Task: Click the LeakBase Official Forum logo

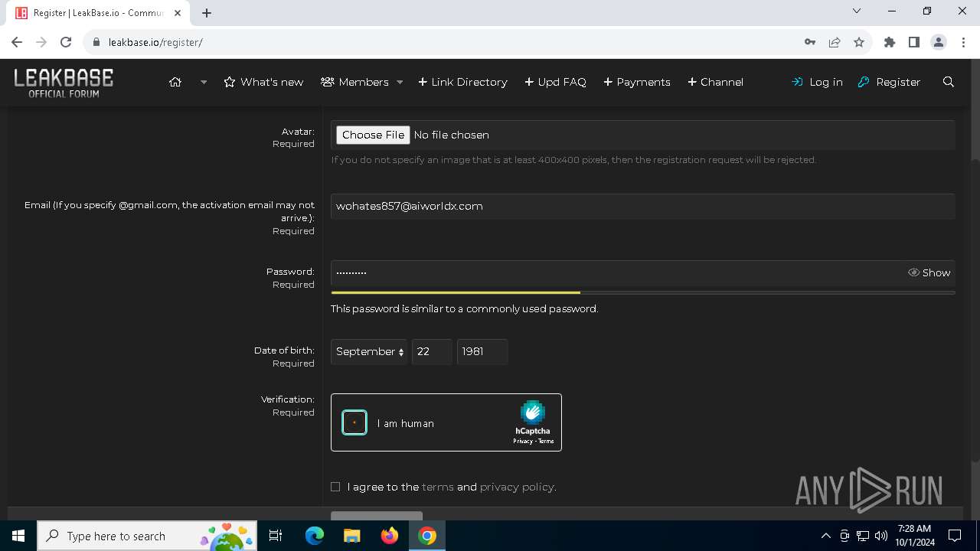Action: click(64, 83)
